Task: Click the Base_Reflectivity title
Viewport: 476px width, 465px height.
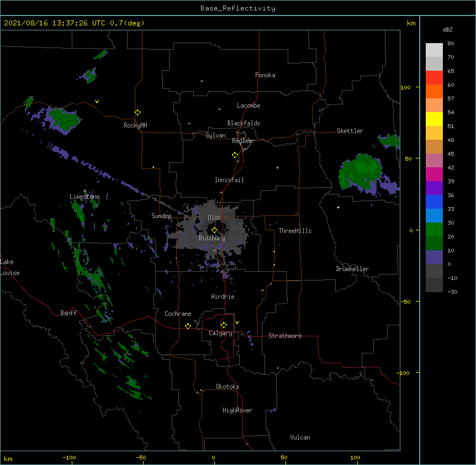Action: click(x=238, y=8)
